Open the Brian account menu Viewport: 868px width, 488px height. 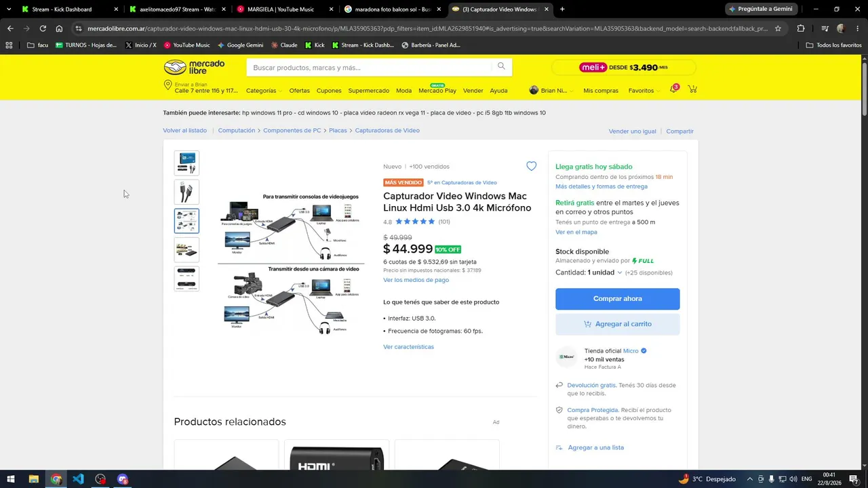(551, 90)
